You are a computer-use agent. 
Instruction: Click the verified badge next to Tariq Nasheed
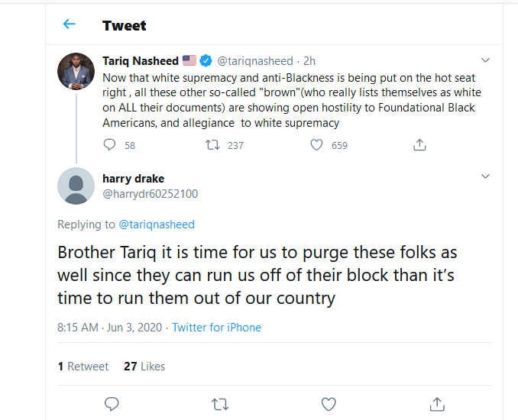click(206, 61)
